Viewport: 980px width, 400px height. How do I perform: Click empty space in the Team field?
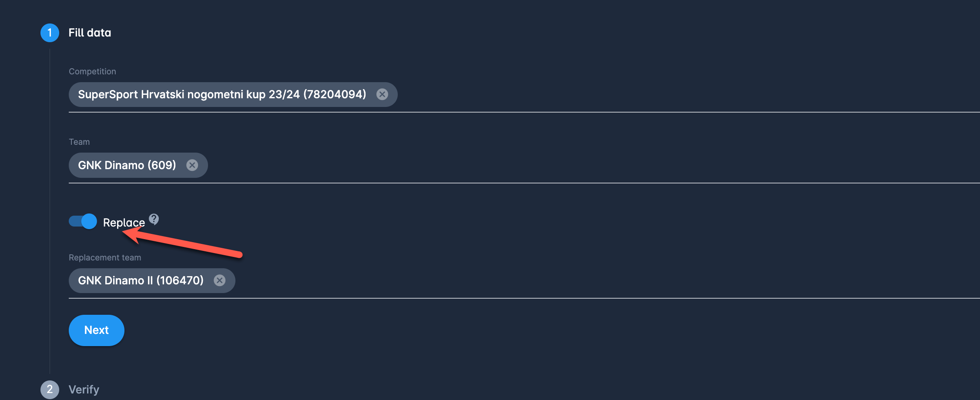(566, 165)
